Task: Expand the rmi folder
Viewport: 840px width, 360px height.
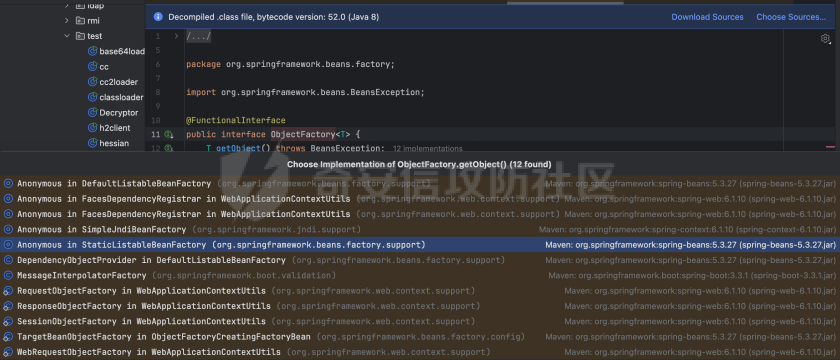Action: pyautogui.click(x=66, y=20)
